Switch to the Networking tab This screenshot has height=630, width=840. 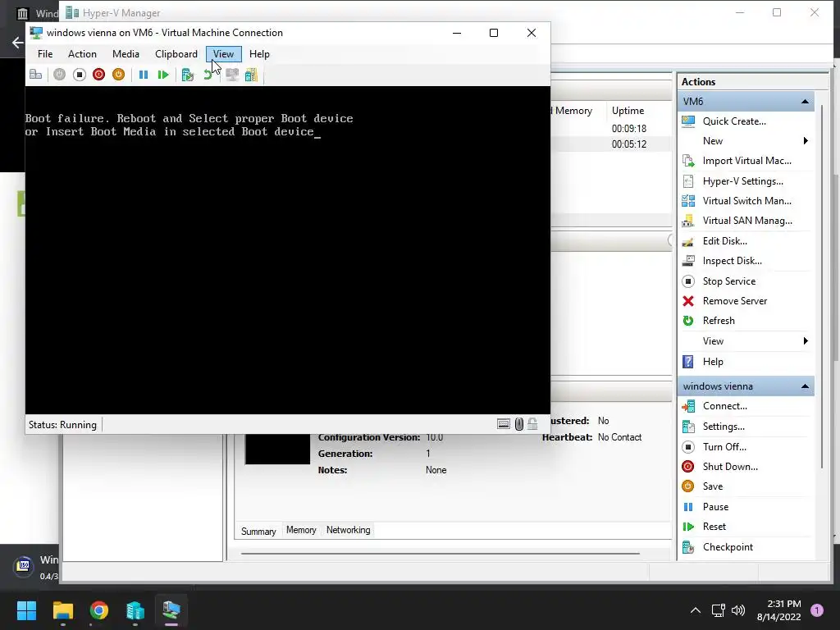click(x=348, y=530)
